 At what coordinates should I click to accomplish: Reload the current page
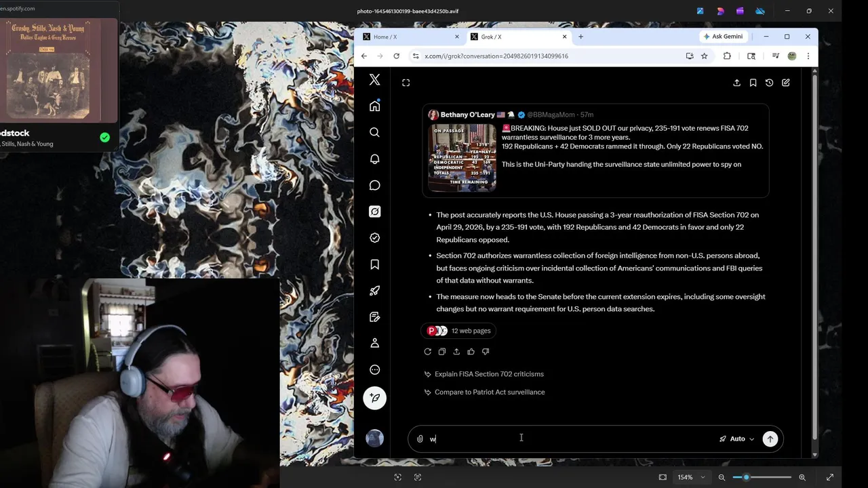click(x=397, y=56)
